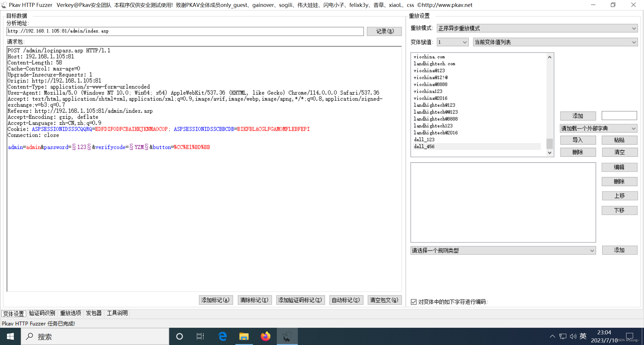The image size is (644, 345).
Task: Switch to the 验证码识别 tab
Action: (x=42, y=313)
